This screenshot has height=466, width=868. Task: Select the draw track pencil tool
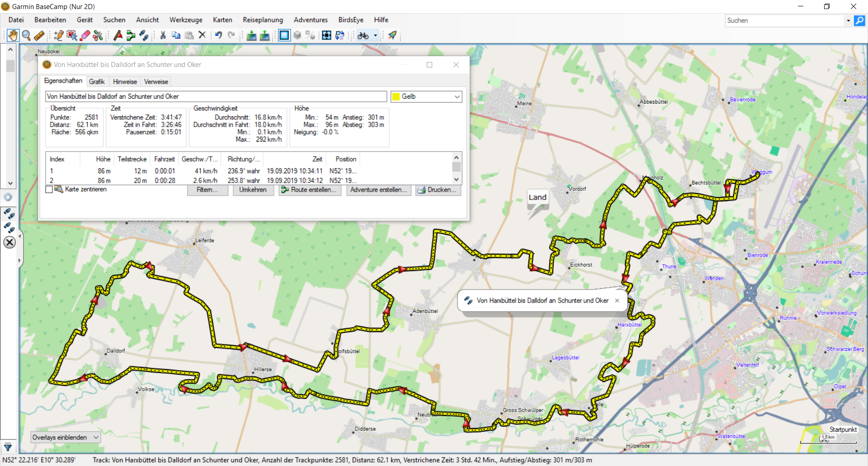click(59, 35)
